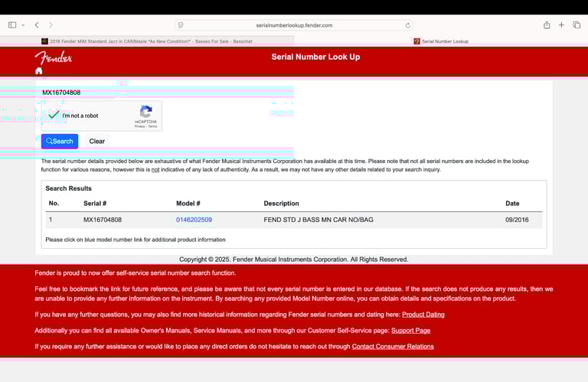
Task: Add a new tab with the plus icon
Action: coord(561,25)
